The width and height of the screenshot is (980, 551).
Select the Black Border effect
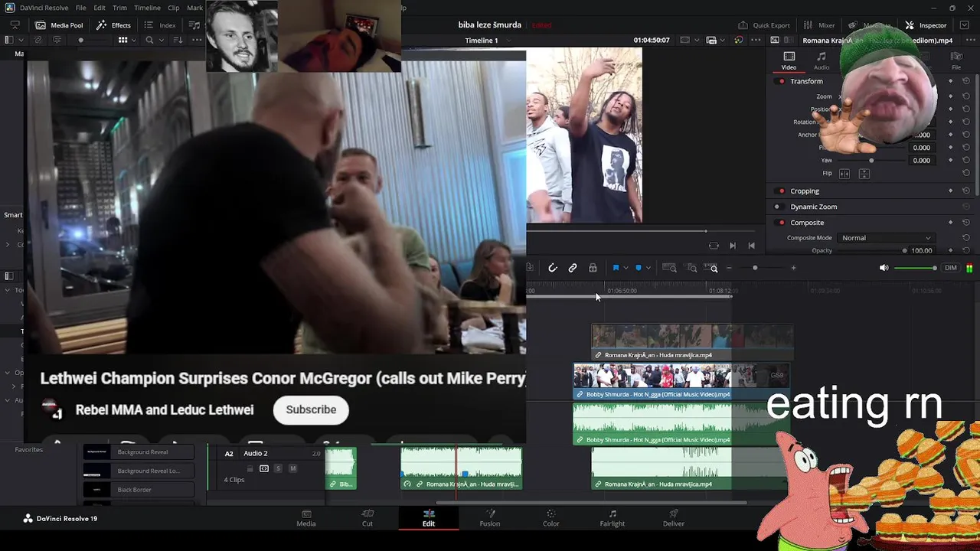click(x=139, y=490)
